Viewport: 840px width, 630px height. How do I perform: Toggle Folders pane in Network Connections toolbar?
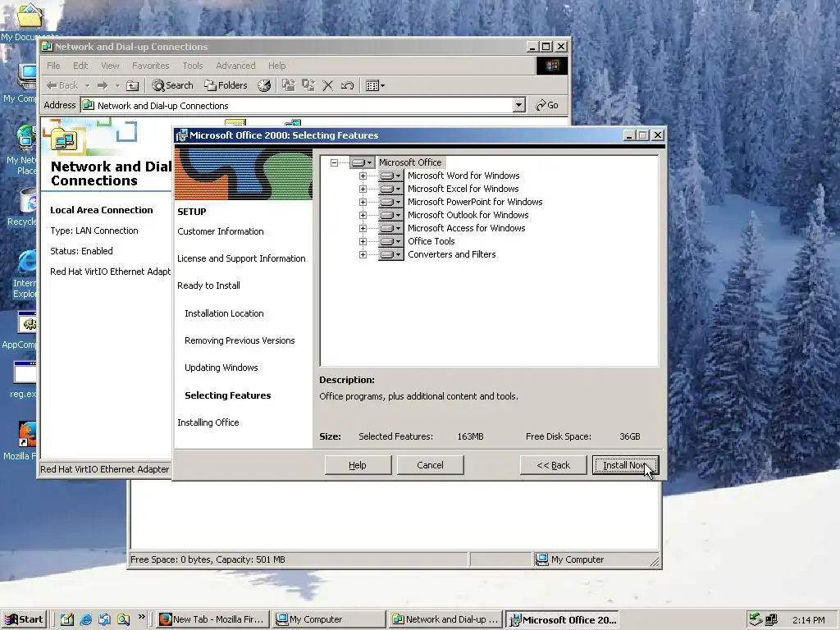[226, 85]
